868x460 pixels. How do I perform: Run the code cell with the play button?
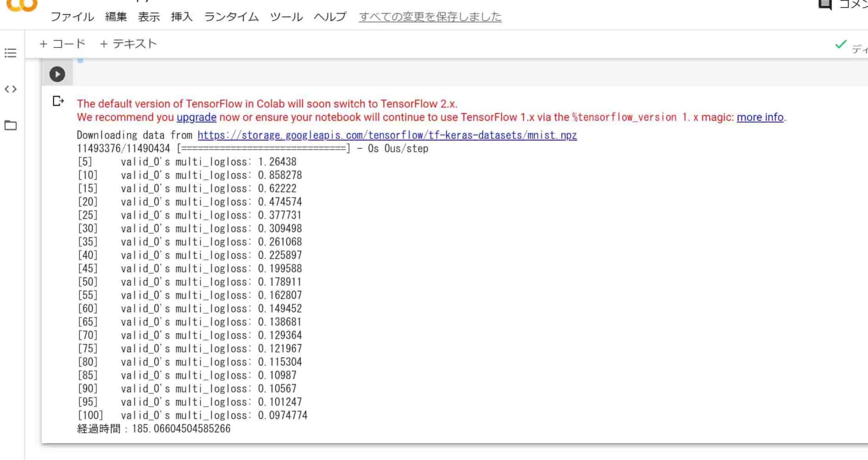coord(57,74)
